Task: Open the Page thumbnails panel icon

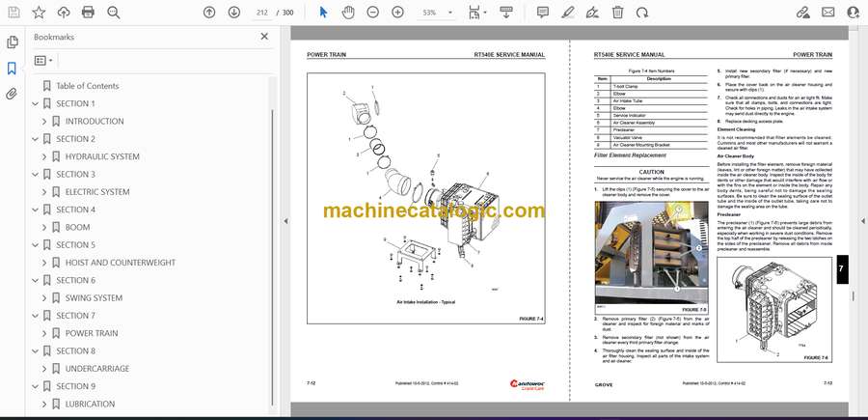Action: [x=13, y=42]
